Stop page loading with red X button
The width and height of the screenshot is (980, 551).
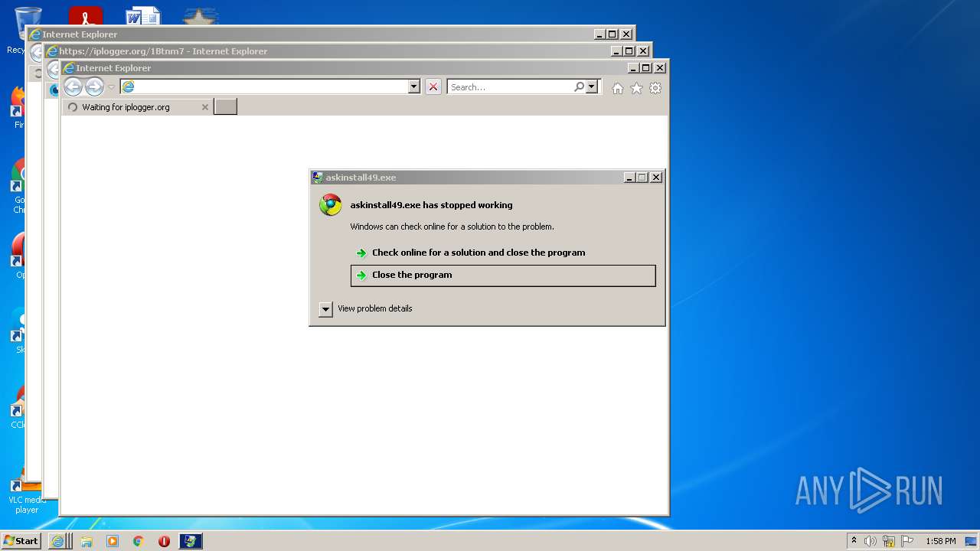pyautogui.click(x=433, y=87)
